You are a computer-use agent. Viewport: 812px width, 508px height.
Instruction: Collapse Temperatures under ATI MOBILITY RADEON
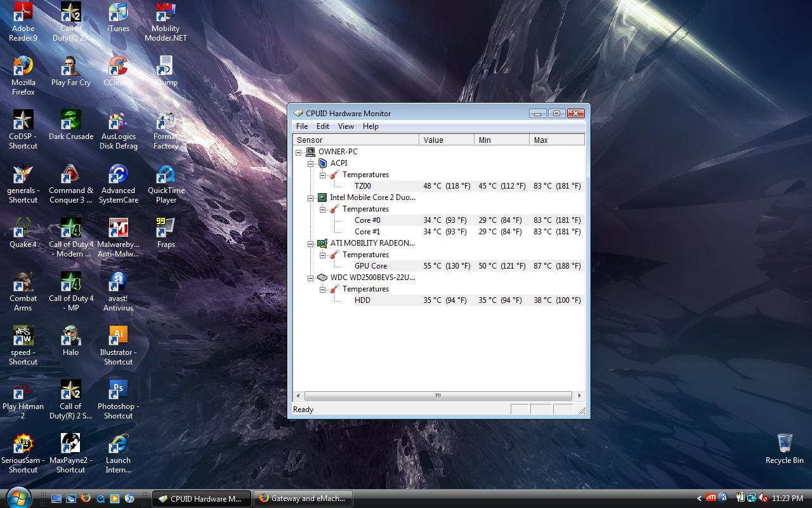(x=323, y=255)
